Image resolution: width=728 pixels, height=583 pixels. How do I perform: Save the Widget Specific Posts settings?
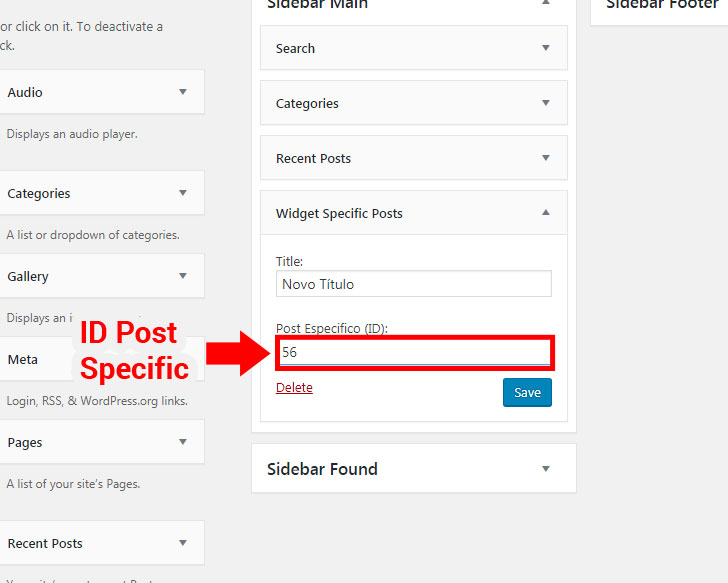pyautogui.click(x=527, y=393)
